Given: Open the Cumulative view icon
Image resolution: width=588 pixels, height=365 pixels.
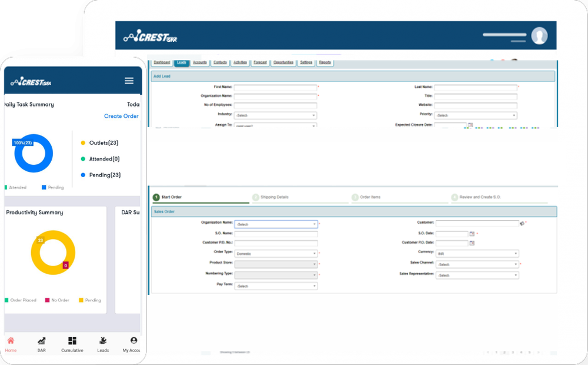Looking at the screenshot, I should click(72, 341).
